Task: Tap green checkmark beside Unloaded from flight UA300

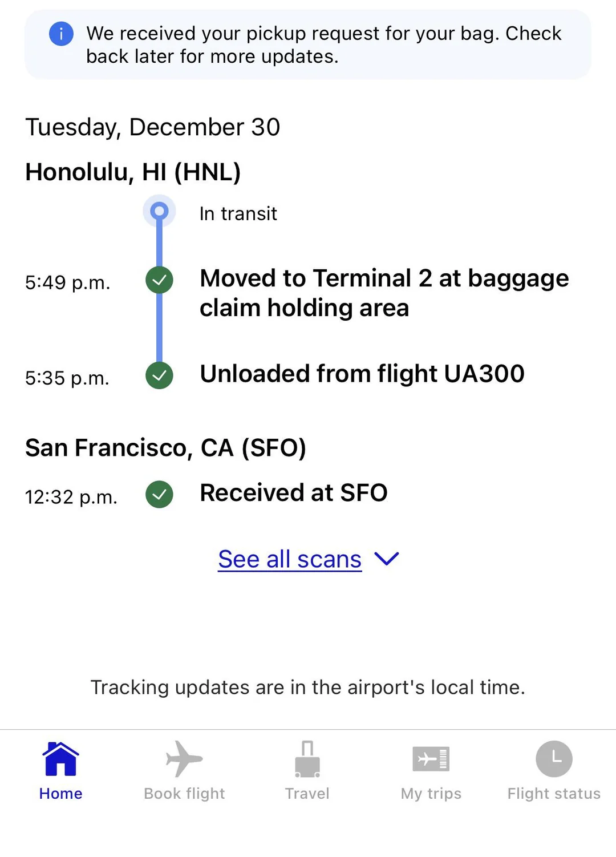Action: (x=159, y=375)
